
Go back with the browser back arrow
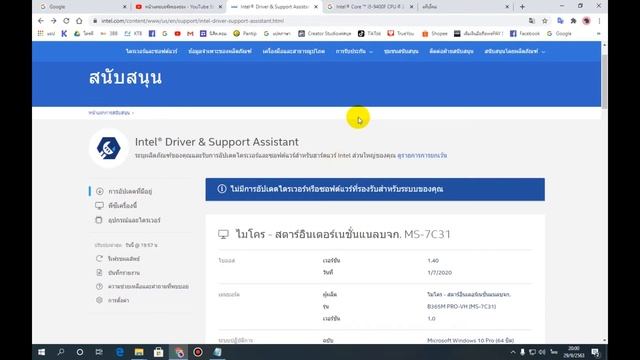pyautogui.click(x=40, y=21)
